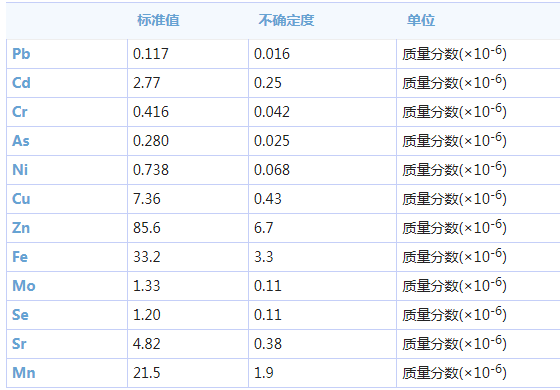Screen dimensions: 560x390
Task: Click the uncertainty value 0.025 for As
Action: click(x=271, y=141)
